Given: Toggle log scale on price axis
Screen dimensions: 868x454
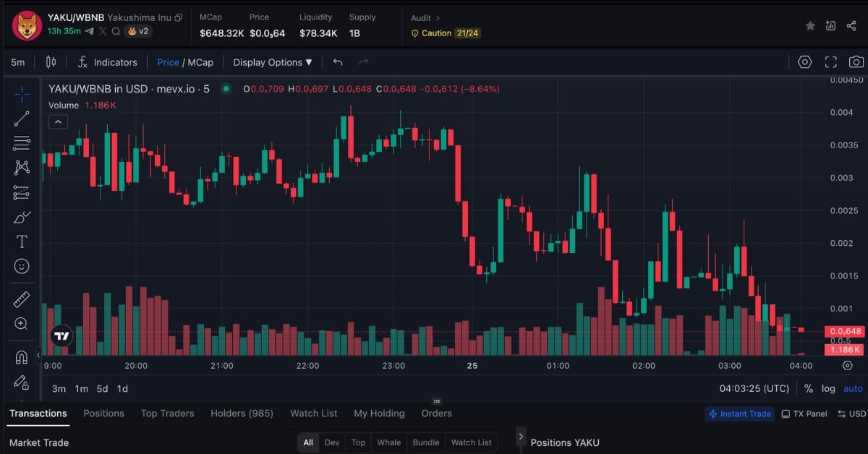Looking at the screenshot, I should click(828, 388).
